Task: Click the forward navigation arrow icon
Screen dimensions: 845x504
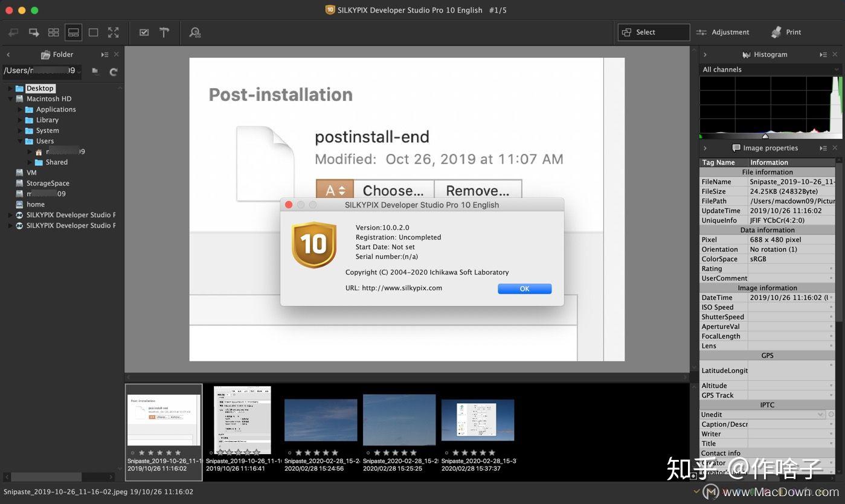Action: point(34,32)
